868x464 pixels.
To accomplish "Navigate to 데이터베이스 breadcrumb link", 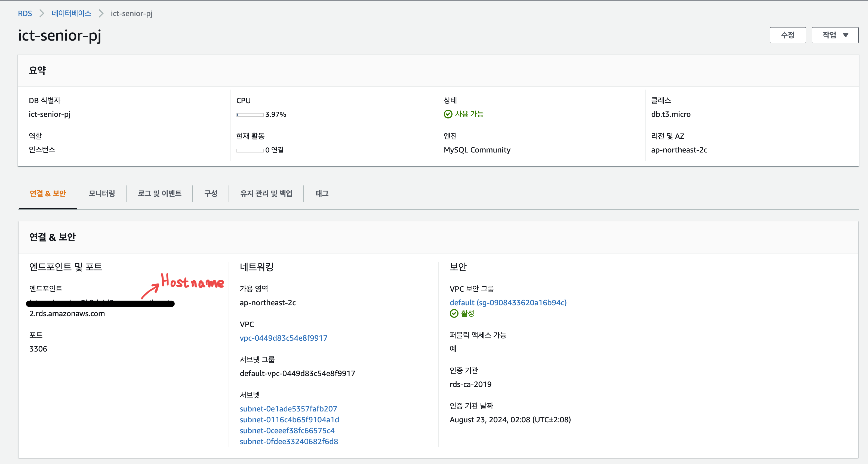I will 72,14.
